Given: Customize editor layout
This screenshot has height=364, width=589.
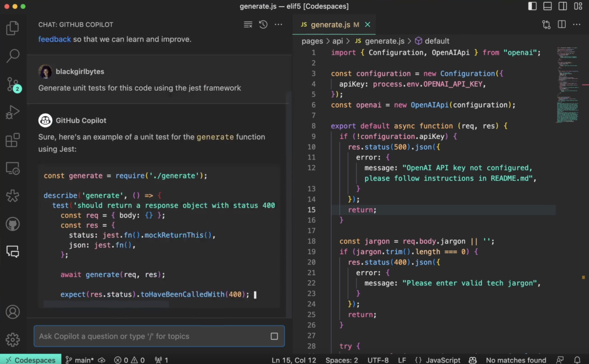Looking at the screenshot, I should (578, 6).
